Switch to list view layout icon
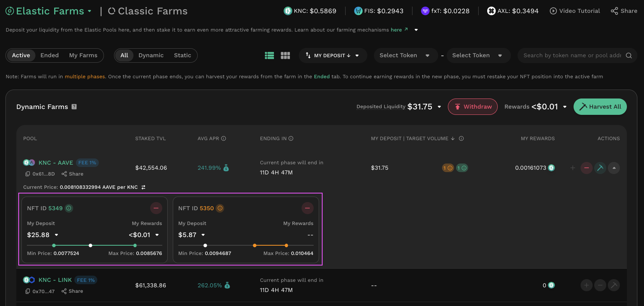The width and height of the screenshot is (644, 306). (269, 56)
